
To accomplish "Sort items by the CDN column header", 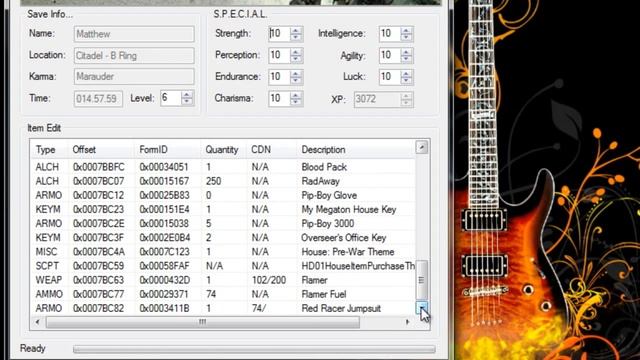I will point(272,150).
